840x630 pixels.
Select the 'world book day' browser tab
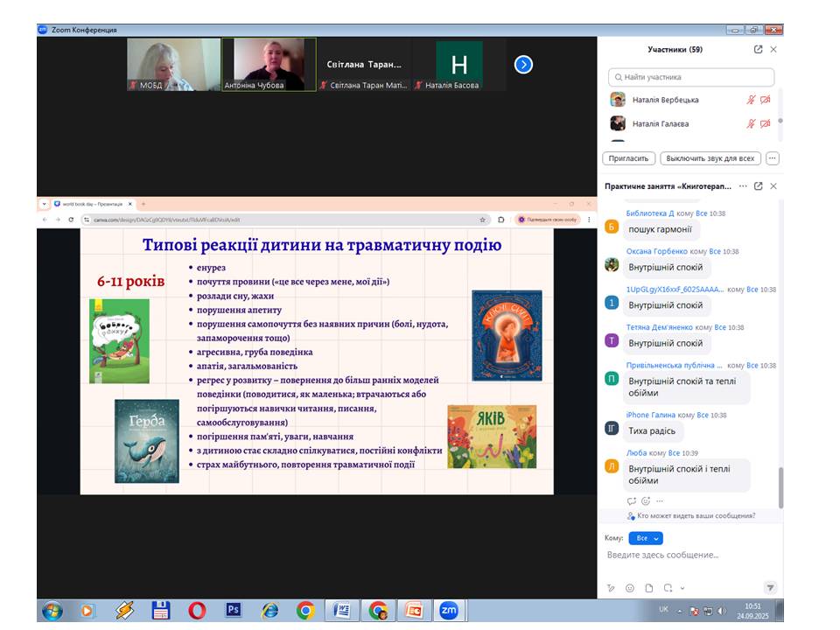92,204
